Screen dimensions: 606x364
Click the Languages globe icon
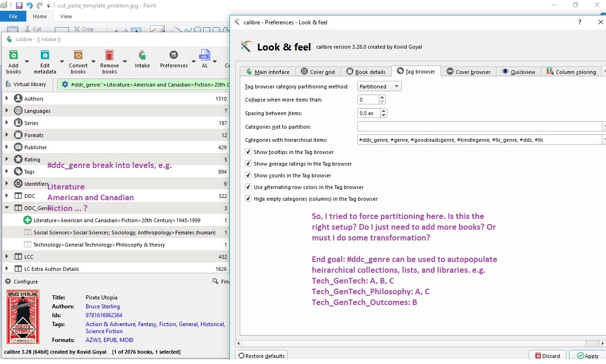pos(18,111)
